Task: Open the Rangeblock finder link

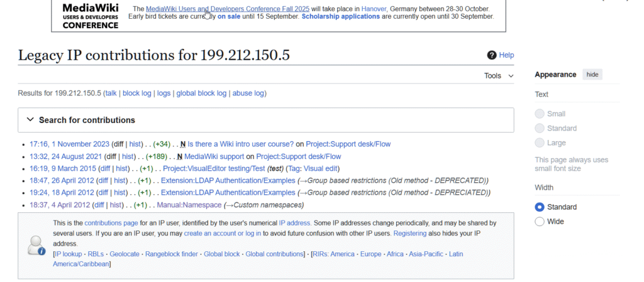Action: pyautogui.click(x=172, y=254)
